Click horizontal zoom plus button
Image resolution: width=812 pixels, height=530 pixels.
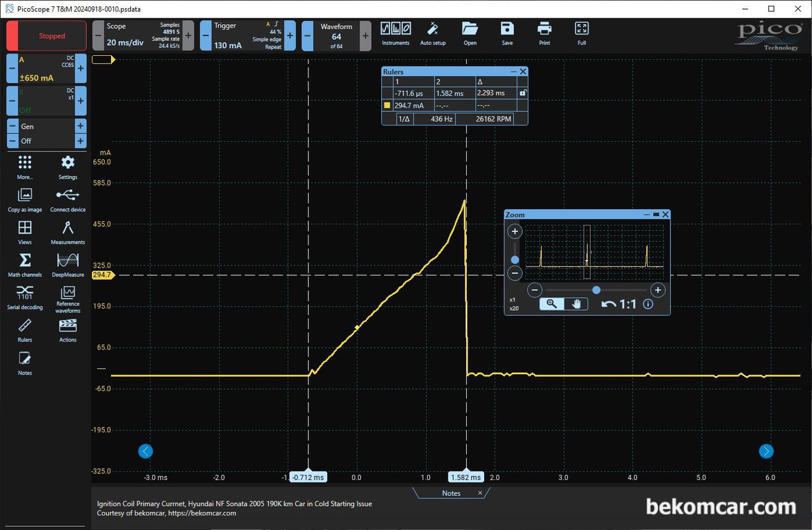pos(658,290)
